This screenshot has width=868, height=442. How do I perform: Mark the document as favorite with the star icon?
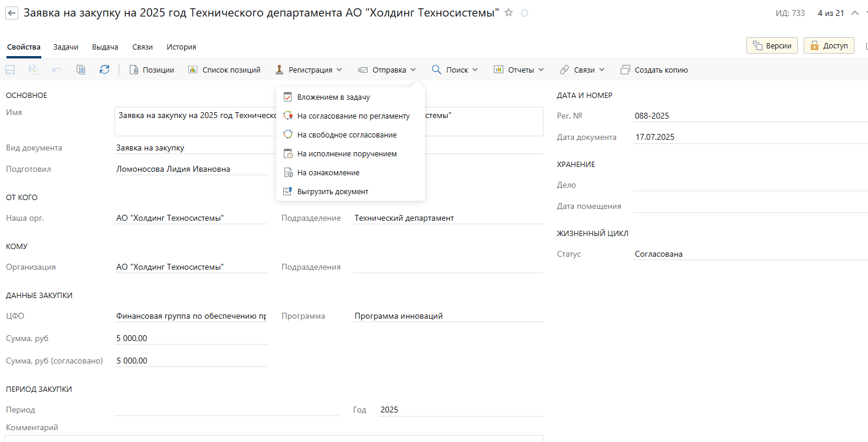click(x=509, y=13)
